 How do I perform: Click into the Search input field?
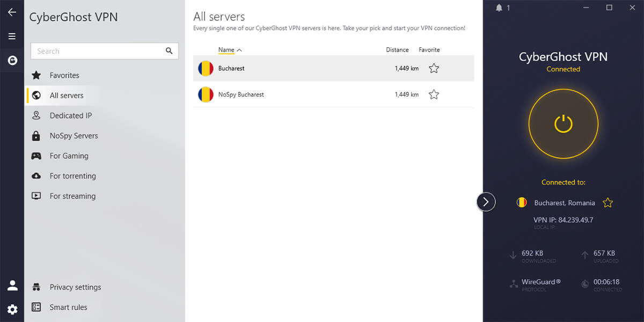[105, 51]
